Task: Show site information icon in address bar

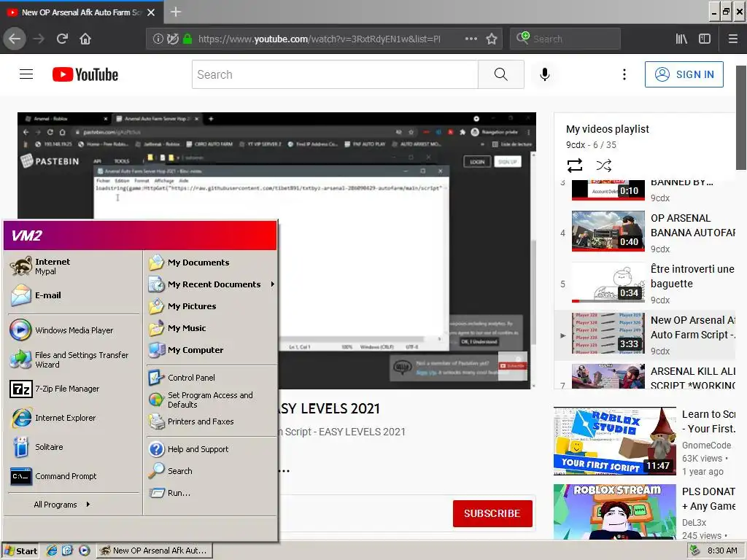Action: 158,39
